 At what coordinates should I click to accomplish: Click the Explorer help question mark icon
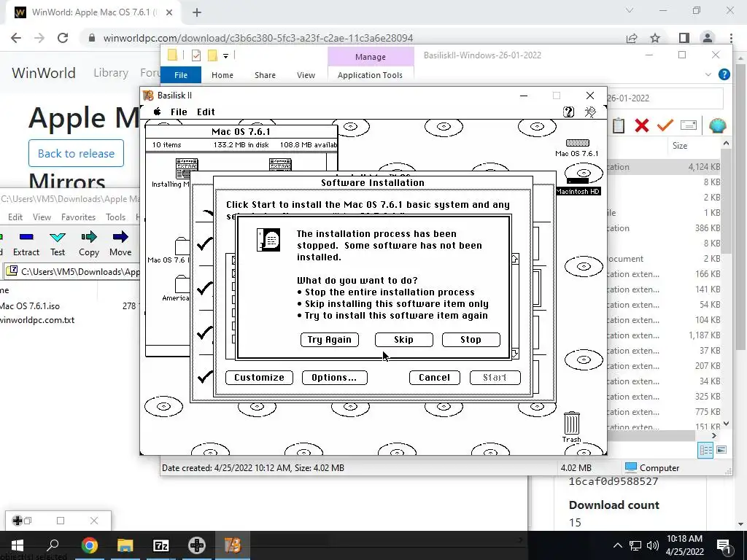tap(724, 74)
